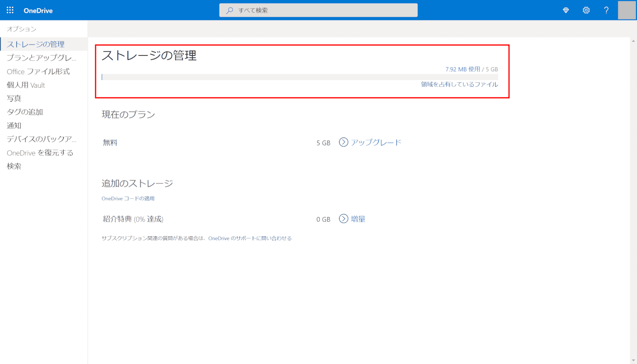Image resolution: width=637 pixels, height=364 pixels.
Task: Open OneDrive のサポートに問い合わせる link
Action: click(x=250, y=238)
